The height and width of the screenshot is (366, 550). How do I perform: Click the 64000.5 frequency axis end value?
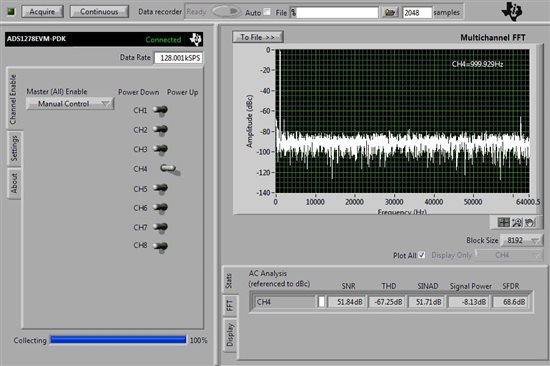click(528, 202)
